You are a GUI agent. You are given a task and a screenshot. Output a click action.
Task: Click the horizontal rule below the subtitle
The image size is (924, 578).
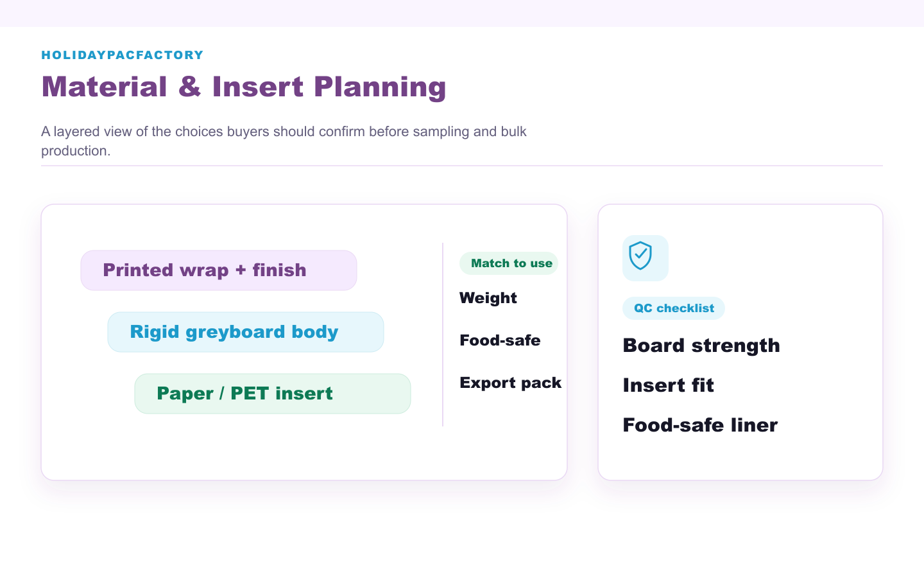(462, 166)
